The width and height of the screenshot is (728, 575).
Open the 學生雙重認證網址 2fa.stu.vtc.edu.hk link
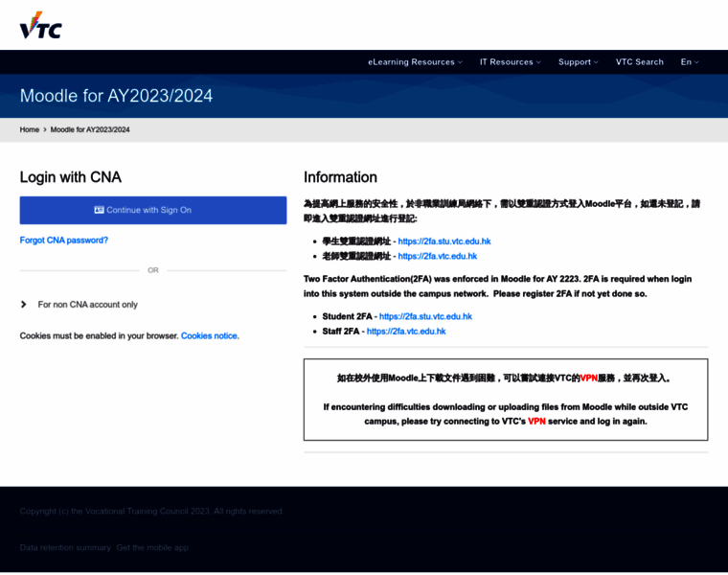coord(444,241)
